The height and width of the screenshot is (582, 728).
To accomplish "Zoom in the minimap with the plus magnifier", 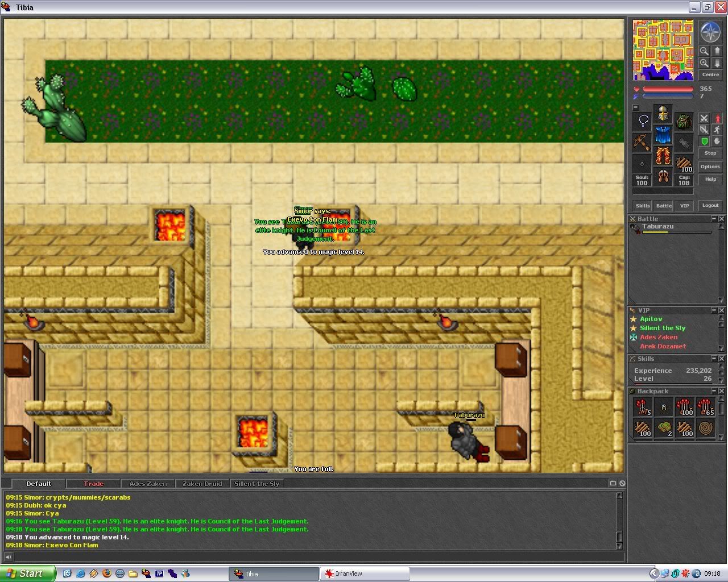I will tap(704, 63).
